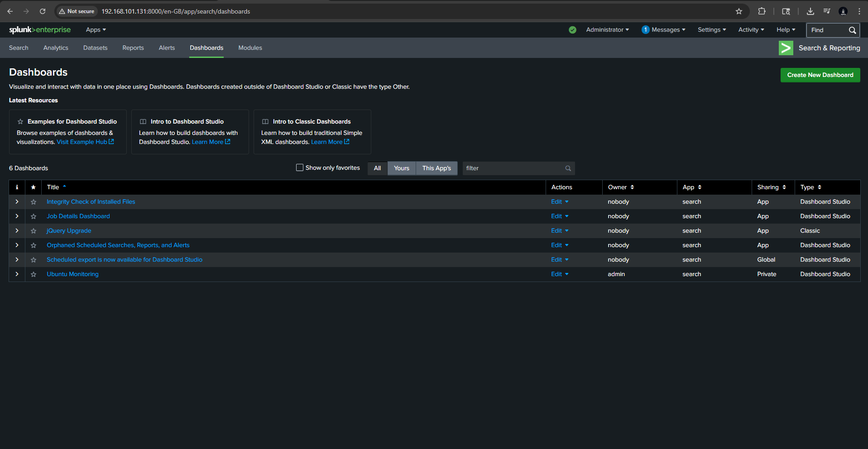Click Create New Dashboard button

pos(820,75)
